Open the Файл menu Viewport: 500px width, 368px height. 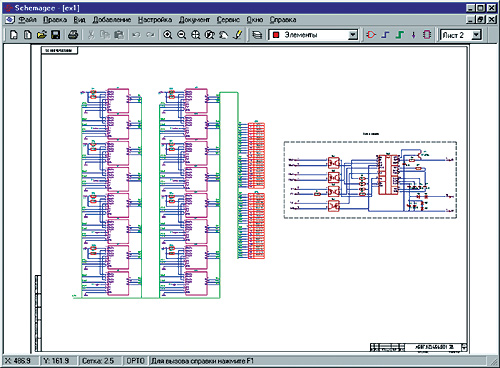click(27, 20)
